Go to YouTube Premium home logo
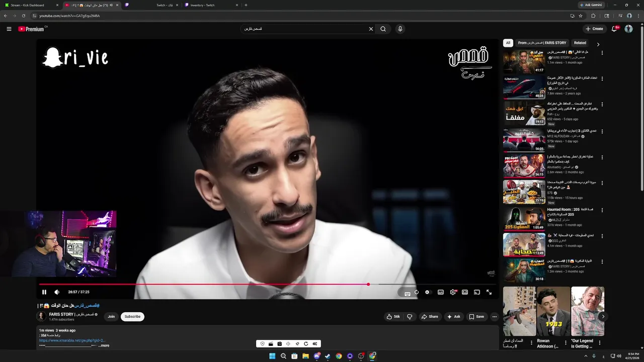 (32, 29)
